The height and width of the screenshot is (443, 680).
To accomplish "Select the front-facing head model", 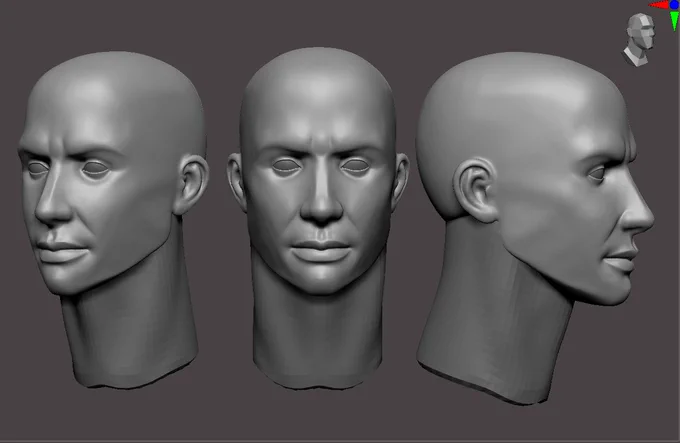I will 318,218.
